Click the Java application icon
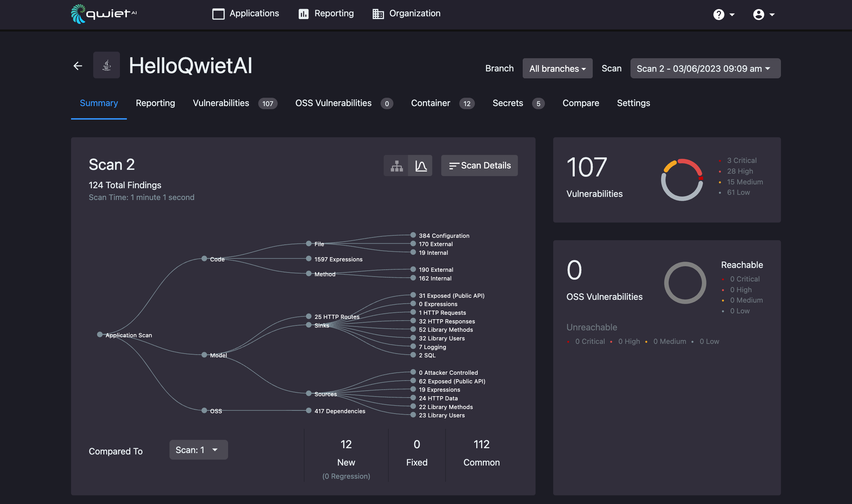 106,65
